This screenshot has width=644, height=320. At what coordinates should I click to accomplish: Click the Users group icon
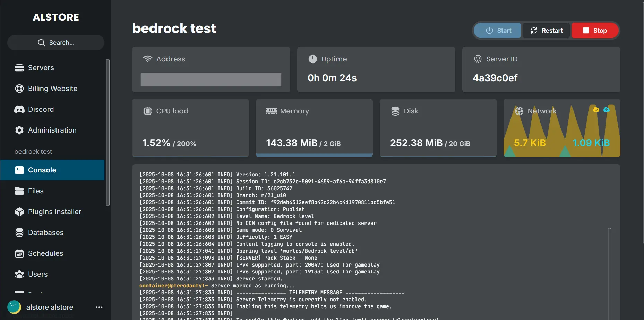tap(19, 274)
